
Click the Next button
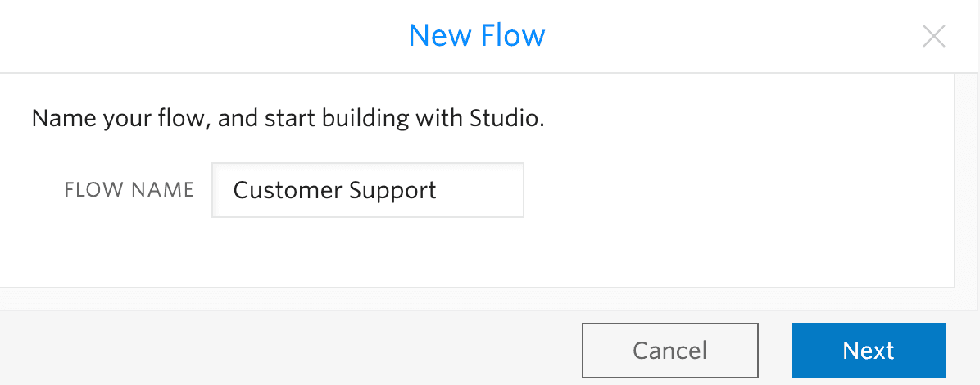[868, 351]
